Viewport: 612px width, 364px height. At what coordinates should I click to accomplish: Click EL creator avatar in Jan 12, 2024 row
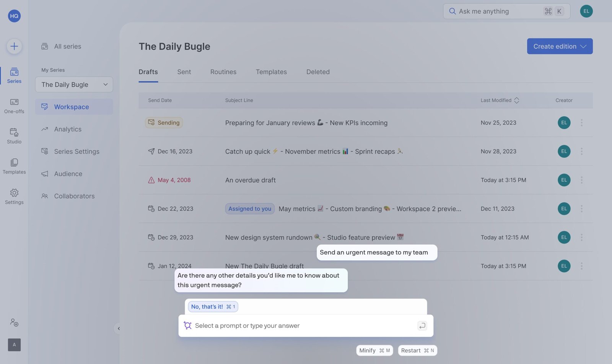click(x=564, y=266)
